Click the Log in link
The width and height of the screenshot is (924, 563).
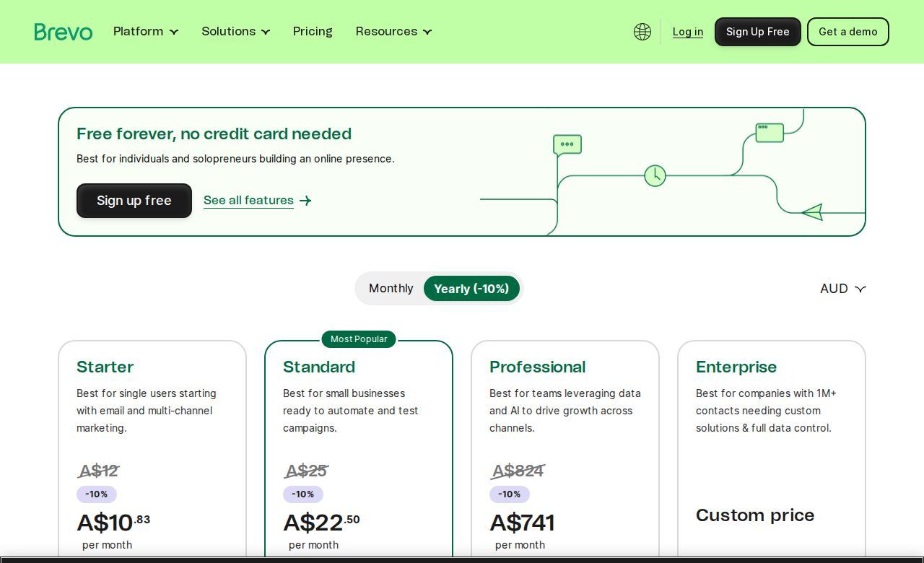(688, 32)
